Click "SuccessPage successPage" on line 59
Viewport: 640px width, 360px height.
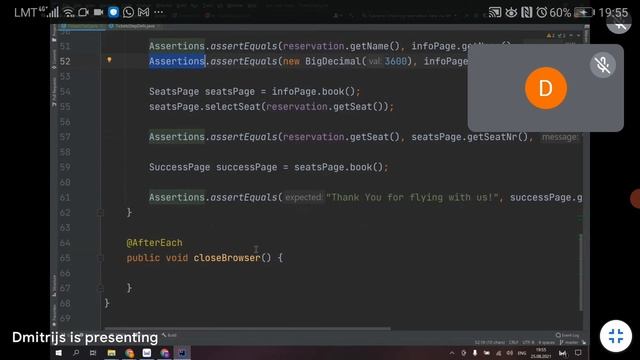coord(213,167)
